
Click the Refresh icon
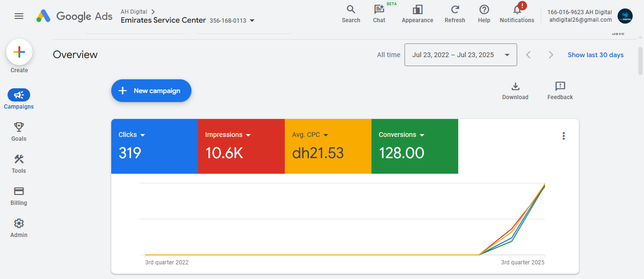454,10
